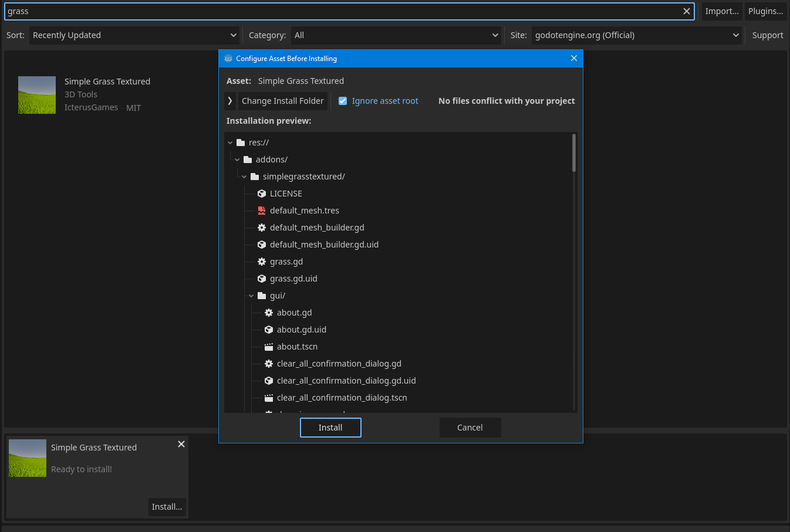790x532 pixels.
Task: Click the red resource icon for default_mesh.tres
Action: 262,211
